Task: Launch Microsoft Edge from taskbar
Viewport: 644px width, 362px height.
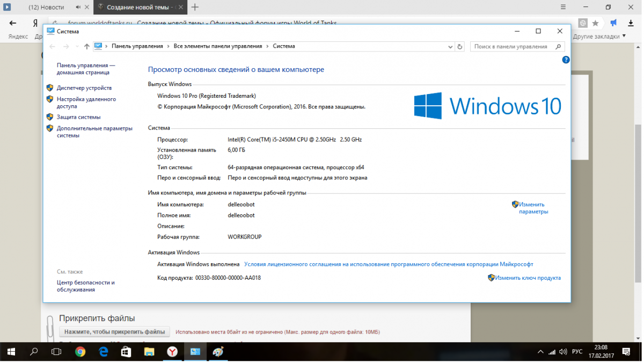Action: point(103,352)
